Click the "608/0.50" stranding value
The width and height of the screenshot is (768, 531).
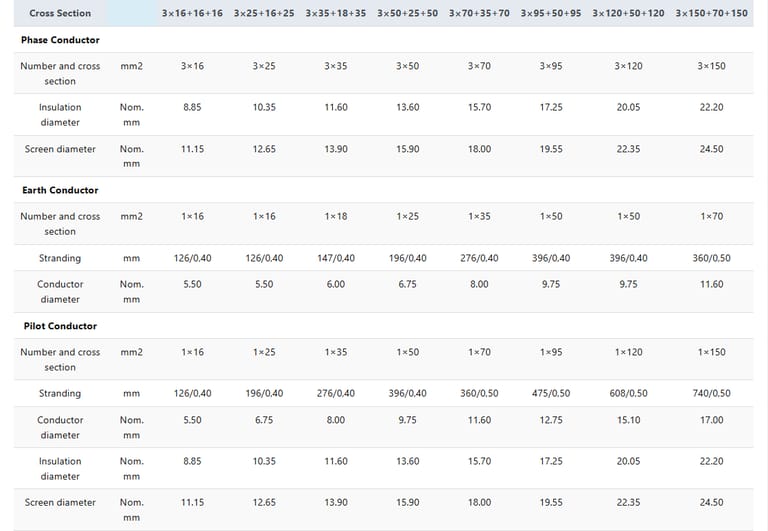628,393
